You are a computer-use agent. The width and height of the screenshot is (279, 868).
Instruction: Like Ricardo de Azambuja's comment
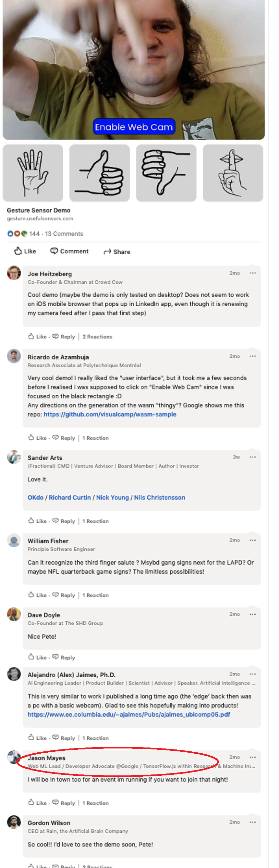[x=37, y=438]
